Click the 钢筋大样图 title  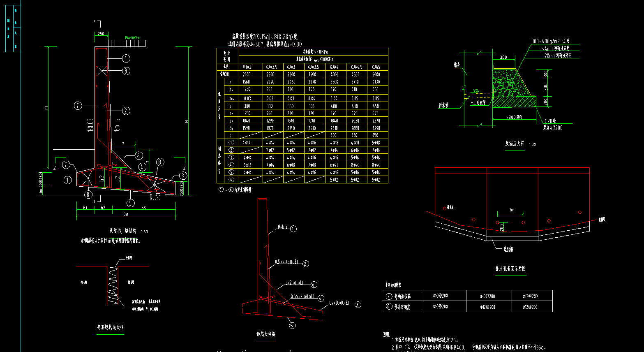coord(266,334)
